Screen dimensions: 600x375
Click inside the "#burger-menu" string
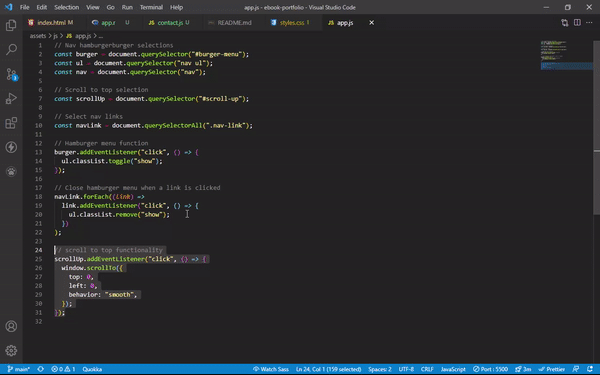pyautogui.click(x=217, y=54)
